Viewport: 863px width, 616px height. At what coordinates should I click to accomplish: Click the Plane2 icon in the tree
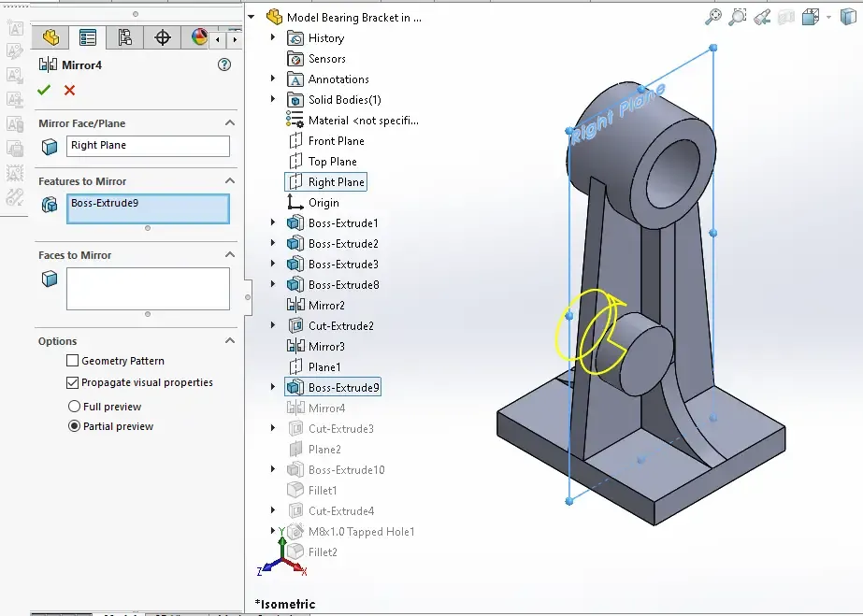(295, 450)
